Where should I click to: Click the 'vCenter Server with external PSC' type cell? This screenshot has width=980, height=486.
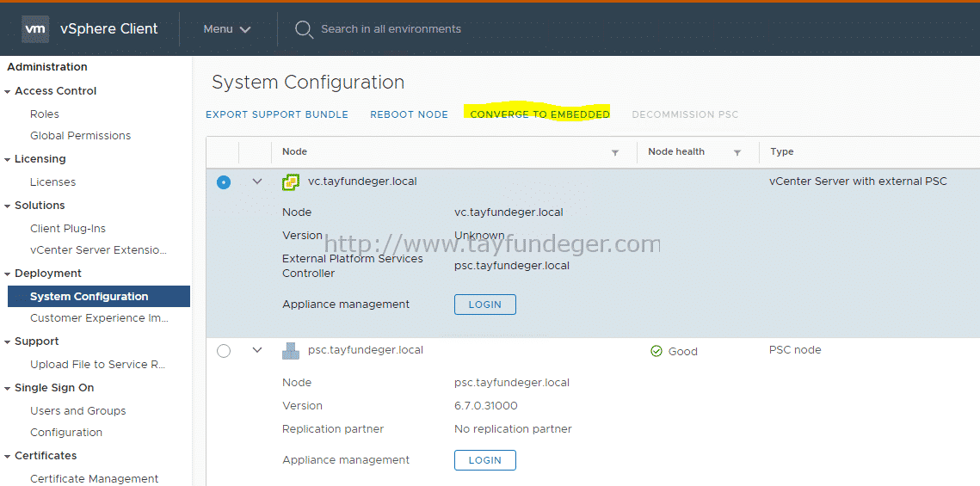tap(858, 181)
